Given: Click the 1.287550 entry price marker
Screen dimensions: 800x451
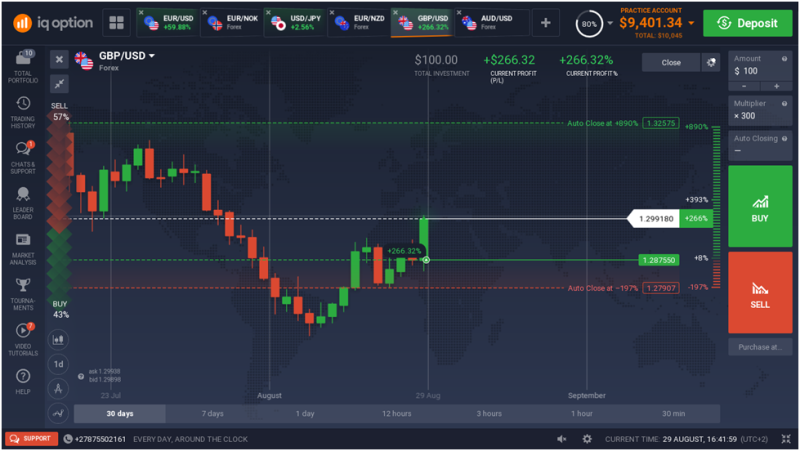Looking at the screenshot, I should [x=659, y=260].
